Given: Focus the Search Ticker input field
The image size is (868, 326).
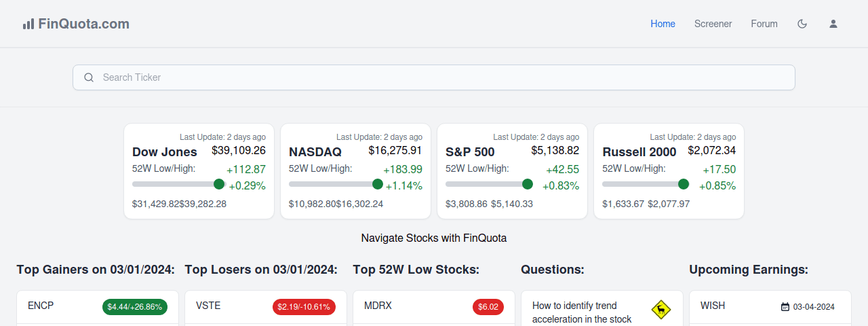Looking at the screenshot, I should coord(434,77).
